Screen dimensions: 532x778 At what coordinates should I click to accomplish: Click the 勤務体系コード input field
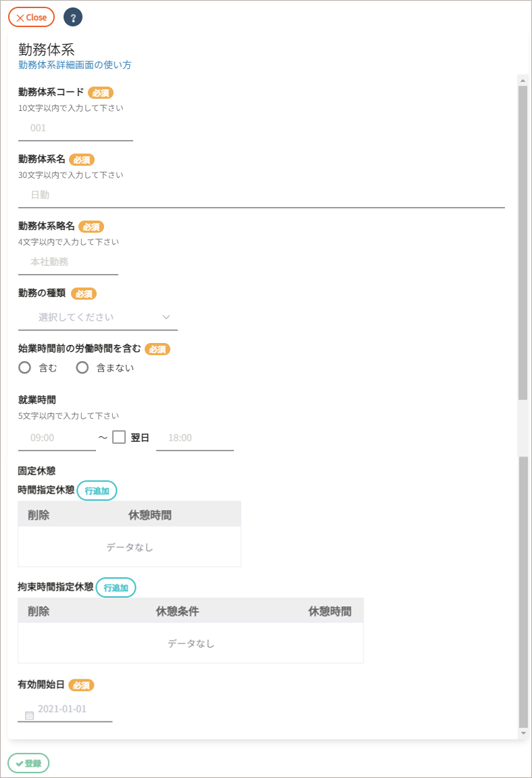click(x=76, y=128)
